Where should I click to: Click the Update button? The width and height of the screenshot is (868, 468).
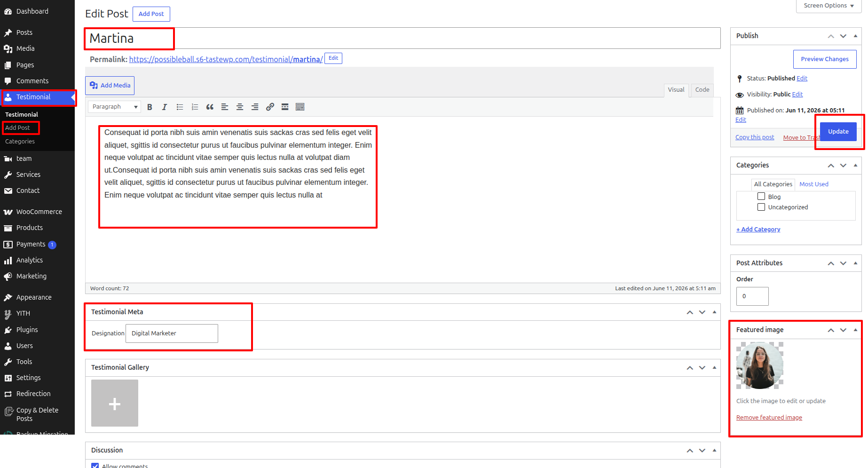[838, 132]
